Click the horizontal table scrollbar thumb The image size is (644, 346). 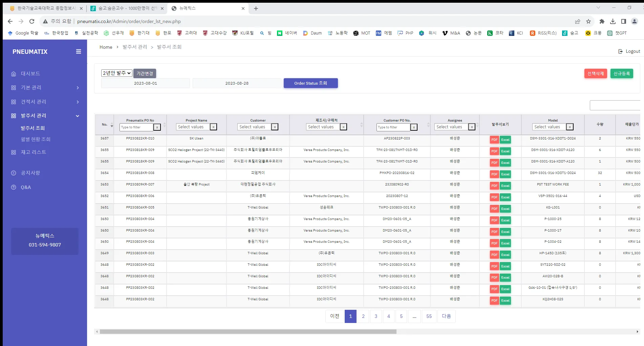click(x=248, y=332)
